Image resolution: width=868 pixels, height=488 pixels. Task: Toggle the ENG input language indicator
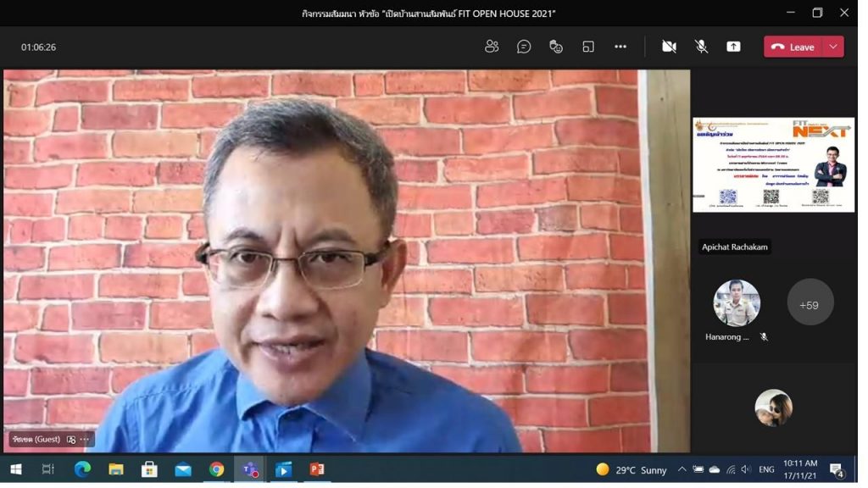766,469
